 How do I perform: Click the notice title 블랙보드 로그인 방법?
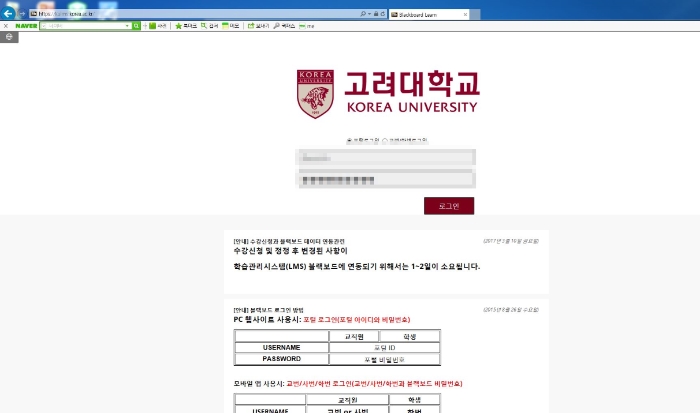(x=268, y=310)
